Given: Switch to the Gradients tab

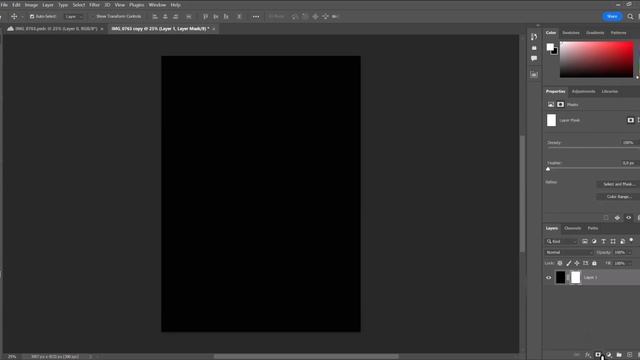Looking at the screenshot, I should (x=595, y=33).
